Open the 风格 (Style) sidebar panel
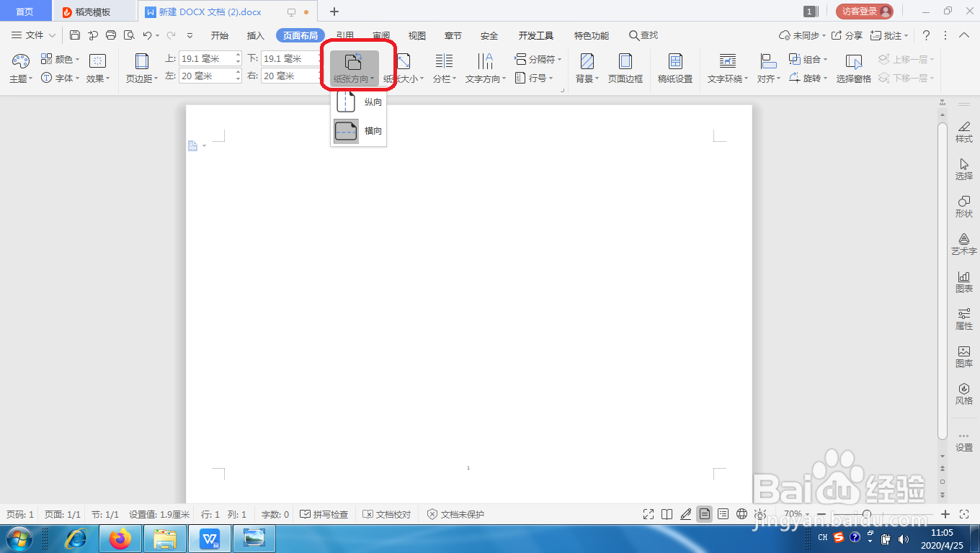980x553 pixels. tap(964, 394)
